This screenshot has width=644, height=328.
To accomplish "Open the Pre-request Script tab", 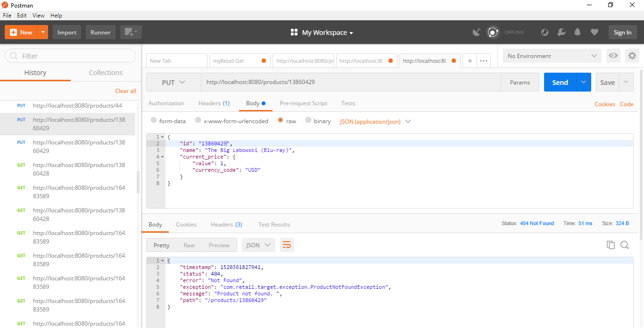I will tap(303, 103).
